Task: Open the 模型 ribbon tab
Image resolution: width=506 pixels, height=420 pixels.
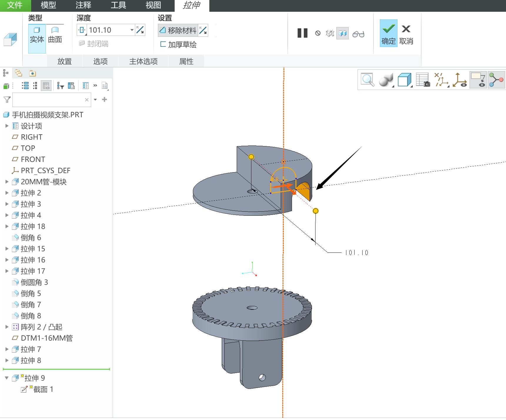Action: (x=48, y=5)
